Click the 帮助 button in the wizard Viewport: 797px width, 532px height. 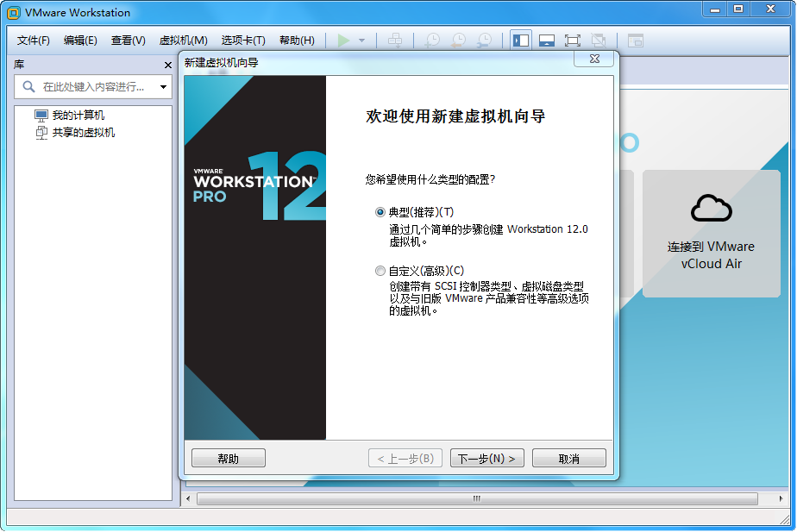228,459
